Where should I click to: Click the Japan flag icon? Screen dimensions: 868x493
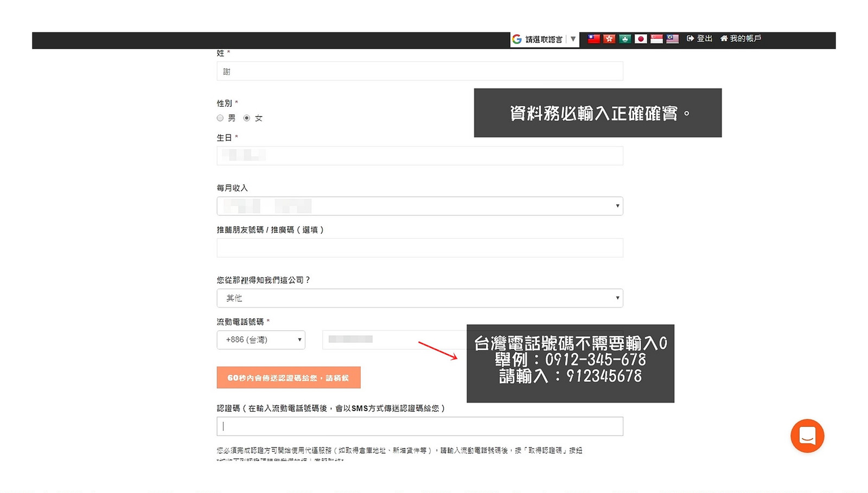(x=641, y=39)
